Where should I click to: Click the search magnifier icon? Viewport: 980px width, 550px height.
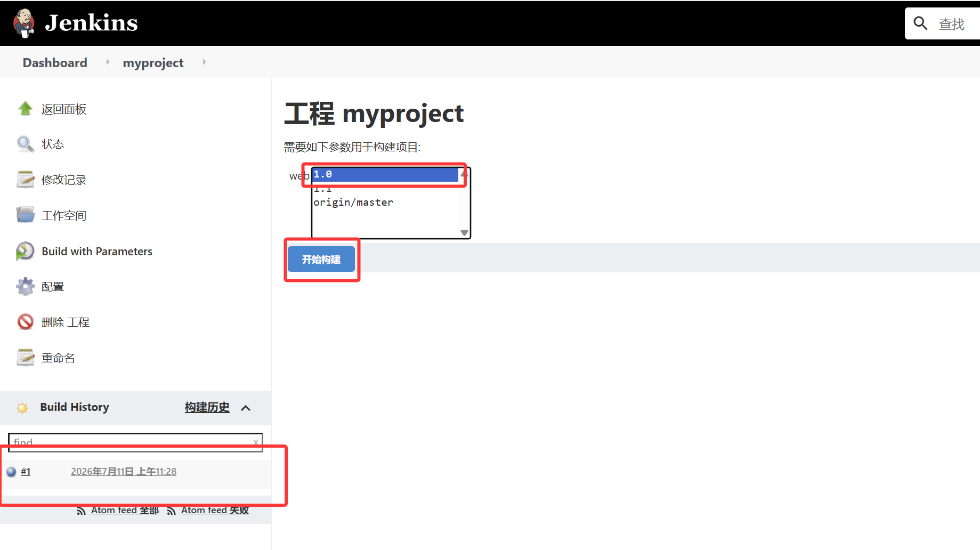(920, 23)
